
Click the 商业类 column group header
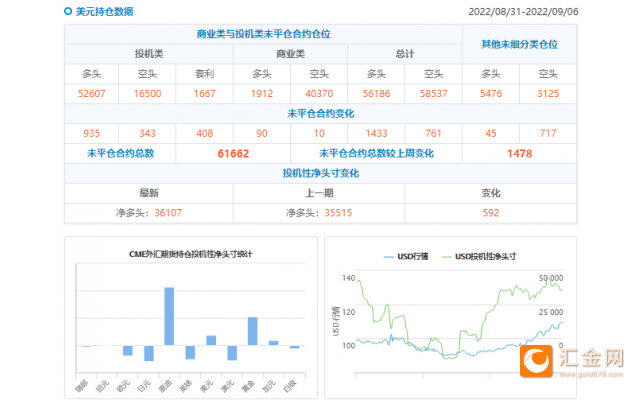(290, 54)
